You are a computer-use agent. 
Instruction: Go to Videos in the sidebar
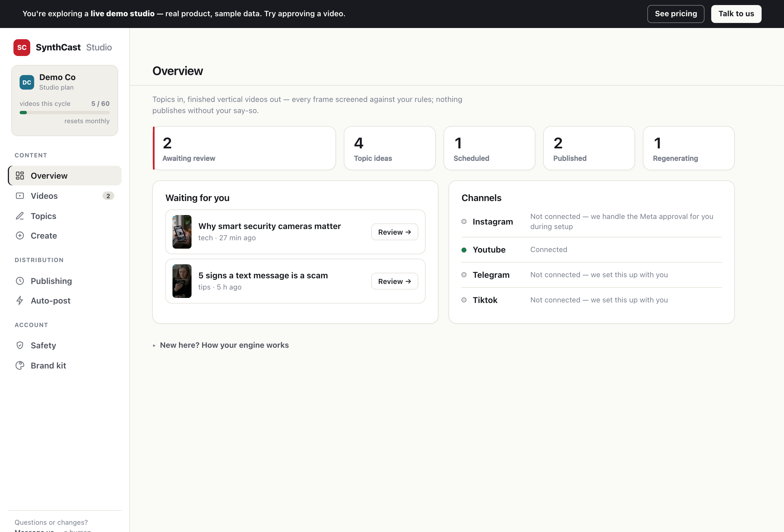(65, 196)
